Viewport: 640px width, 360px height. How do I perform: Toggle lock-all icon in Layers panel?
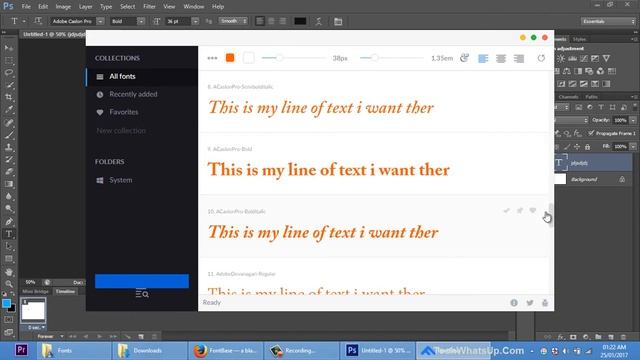coord(587,147)
